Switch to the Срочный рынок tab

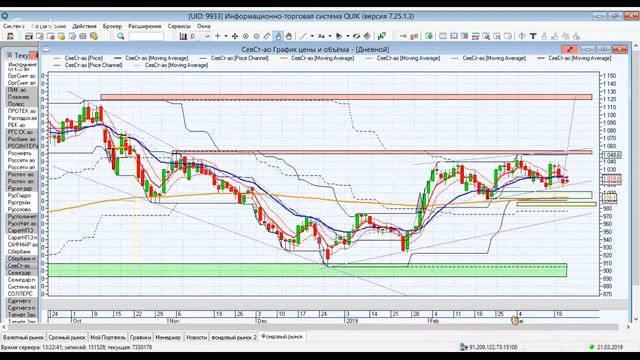tap(67, 338)
